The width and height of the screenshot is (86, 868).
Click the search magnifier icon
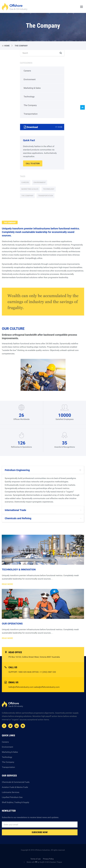[61, 53]
